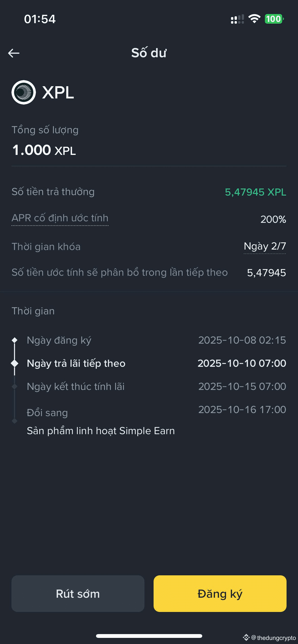Image resolution: width=298 pixels, height=644 pixels.
Task: Tap the green 5,47945 XPL reward amount
Action: (255, 192)
